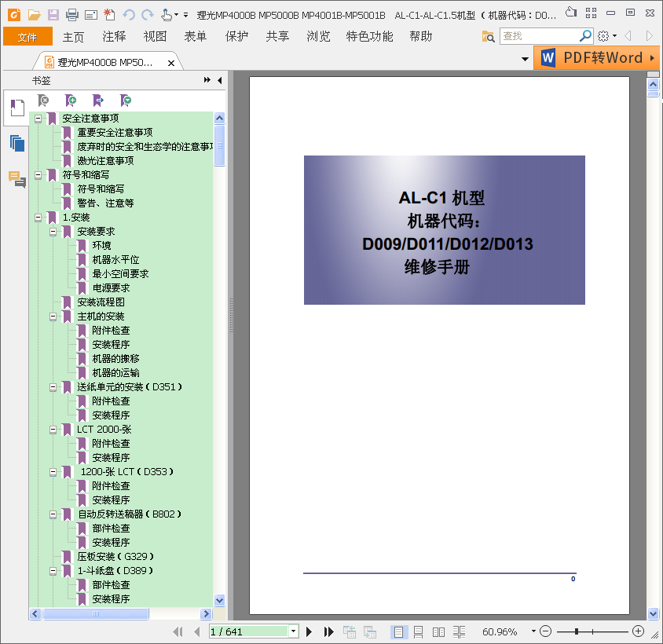Click zoom out minus button

[x=545, y=631]
